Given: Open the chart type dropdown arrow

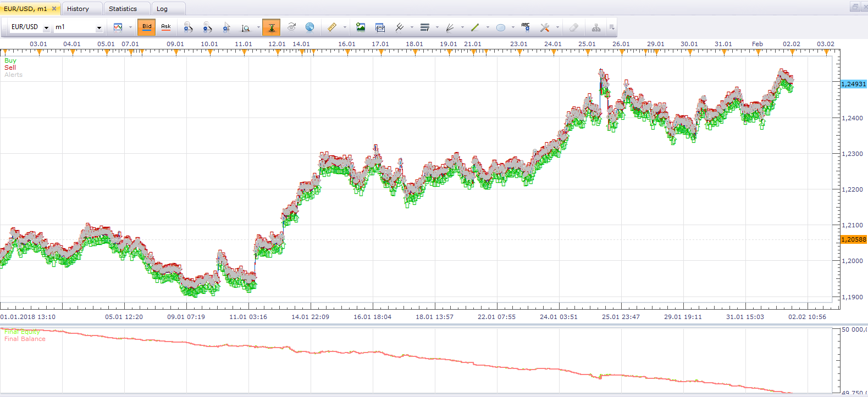Looking at the screenshot, I should 130,27.
